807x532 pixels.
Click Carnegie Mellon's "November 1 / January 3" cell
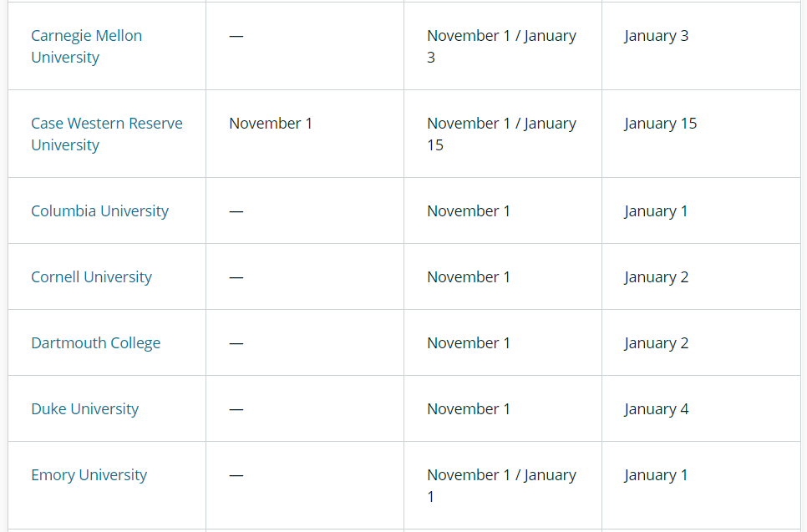point(501,46)
